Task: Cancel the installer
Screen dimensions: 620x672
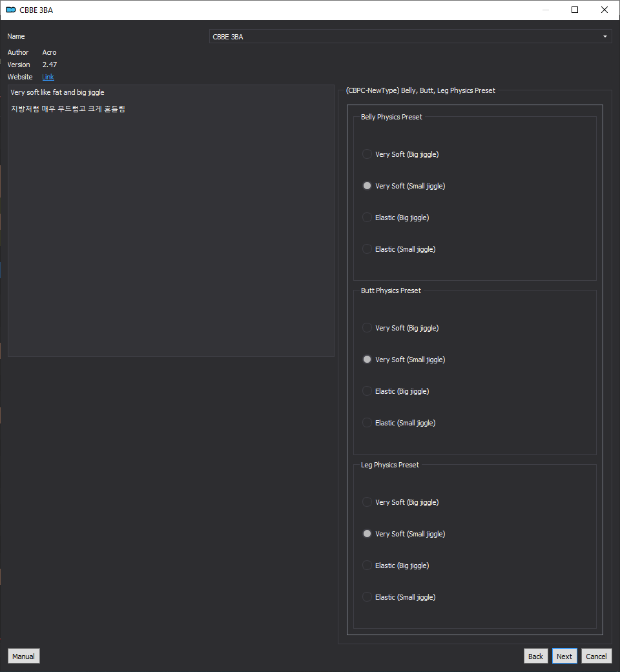Action: click(x=596, y=656)
